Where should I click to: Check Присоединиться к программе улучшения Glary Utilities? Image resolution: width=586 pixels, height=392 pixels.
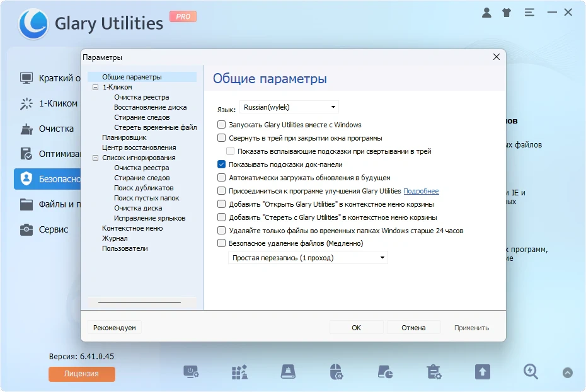click(x=222, y=191)
